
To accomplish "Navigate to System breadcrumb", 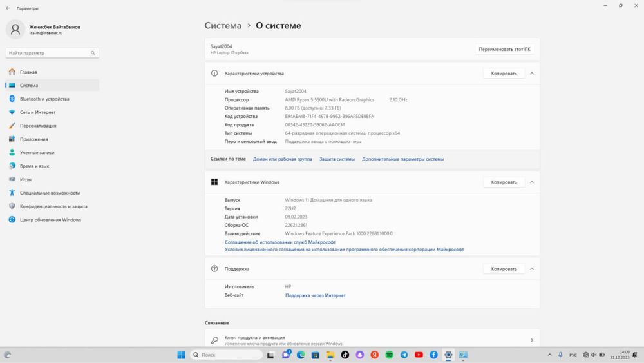I will [x=223, y=26].
